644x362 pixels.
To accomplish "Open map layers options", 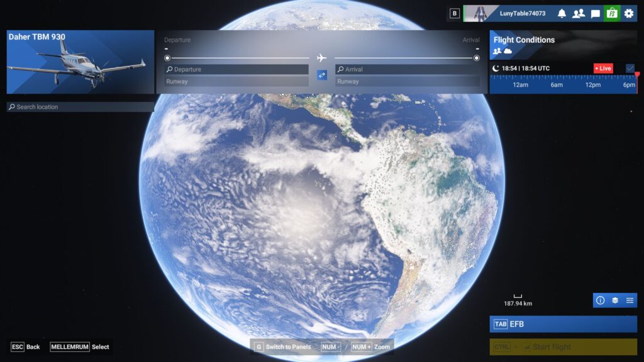I will point(615,300).
